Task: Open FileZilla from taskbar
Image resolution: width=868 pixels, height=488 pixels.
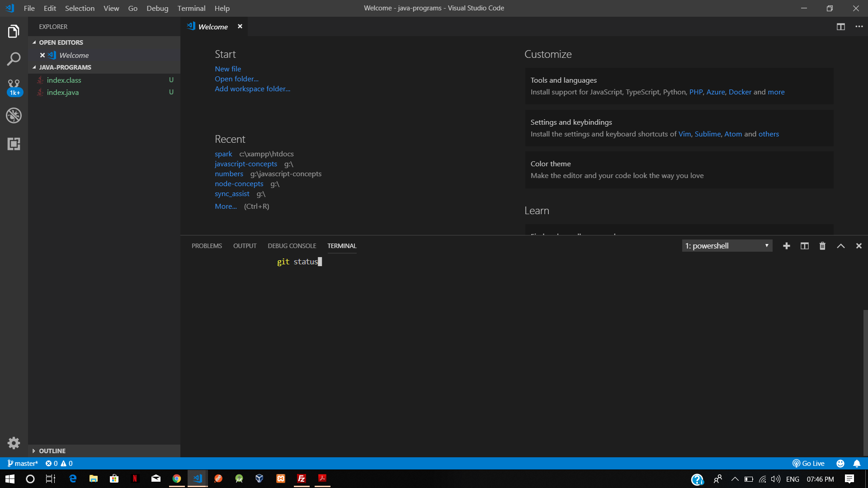Action: point(302,479)
